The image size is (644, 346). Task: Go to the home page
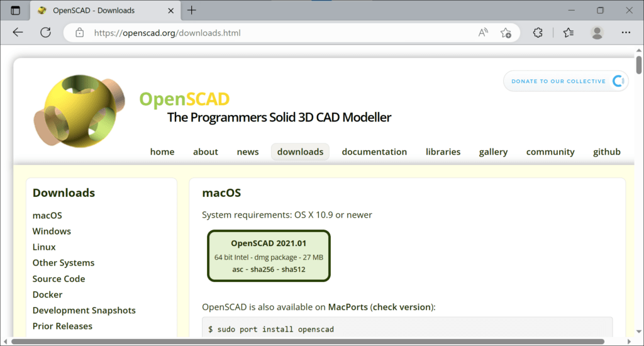coord(162,152)
